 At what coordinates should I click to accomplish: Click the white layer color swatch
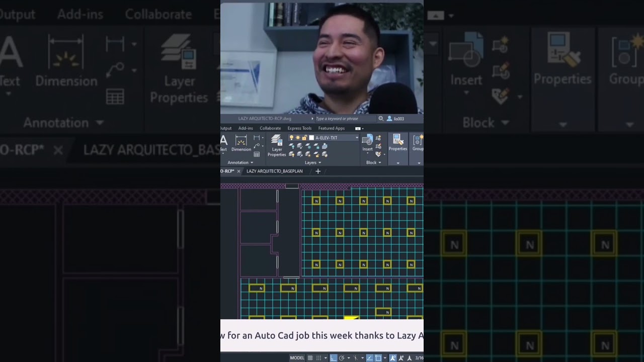click(311, 138)
